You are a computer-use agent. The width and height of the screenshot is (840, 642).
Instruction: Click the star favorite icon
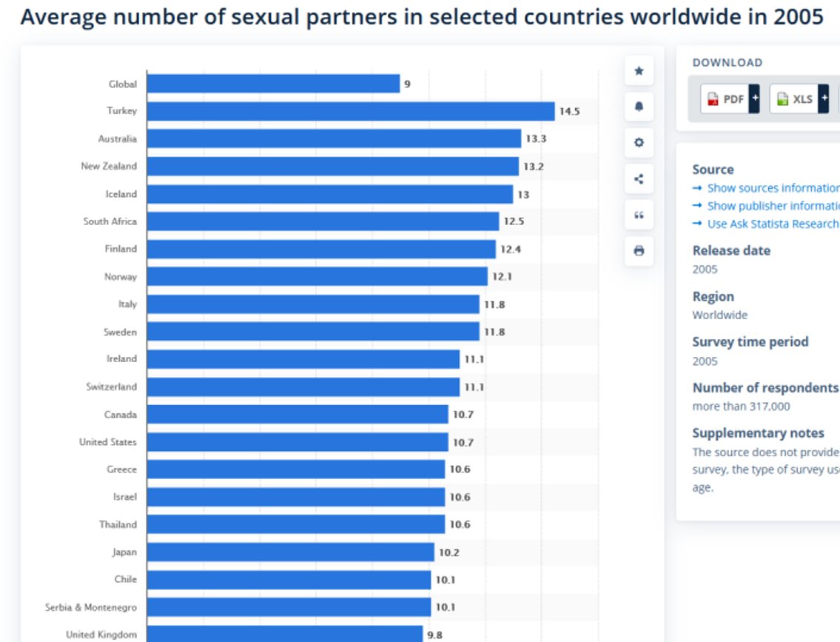pyautogui.click(x=639, y=71)
